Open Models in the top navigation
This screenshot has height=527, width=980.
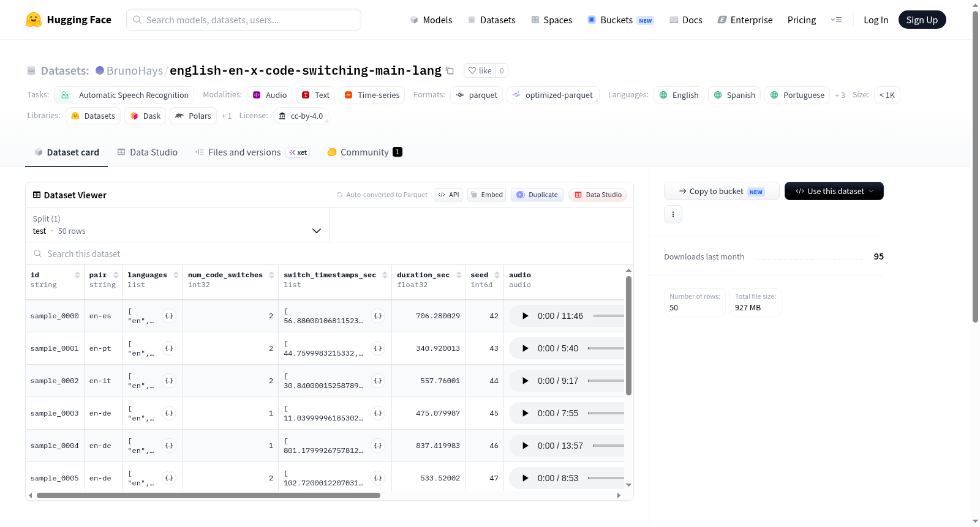(x=431, y=20)
